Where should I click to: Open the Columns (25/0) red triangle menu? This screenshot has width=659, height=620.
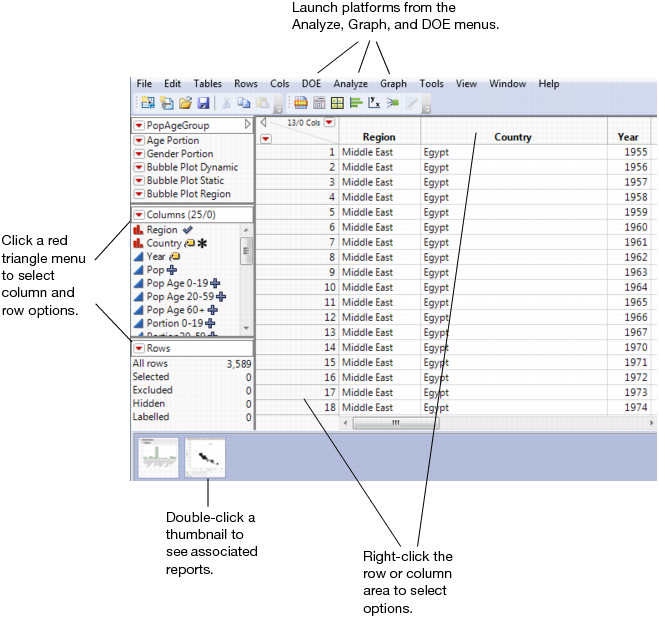click(x=139, y=215)
